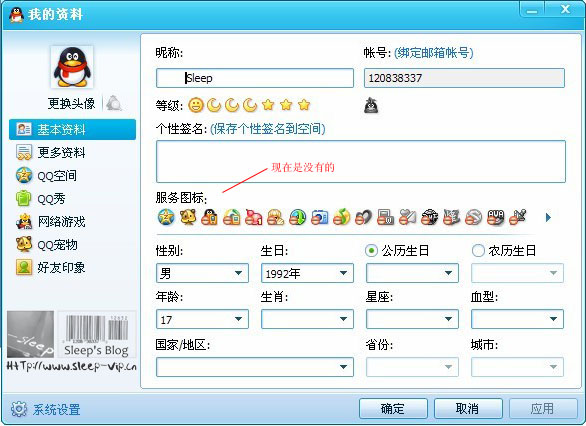Click the green music service icon
Viewport: 586px width, 426px height.
tap(341, 217)
